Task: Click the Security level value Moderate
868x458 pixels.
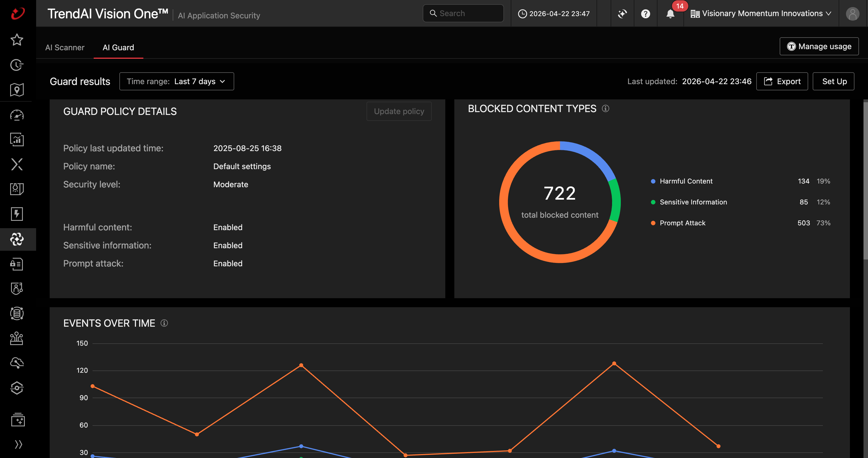Action: tap(231, 185)
